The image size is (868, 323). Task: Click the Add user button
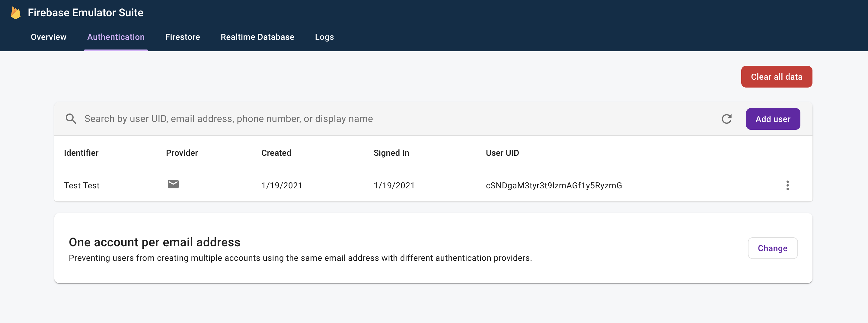(773, 119)
